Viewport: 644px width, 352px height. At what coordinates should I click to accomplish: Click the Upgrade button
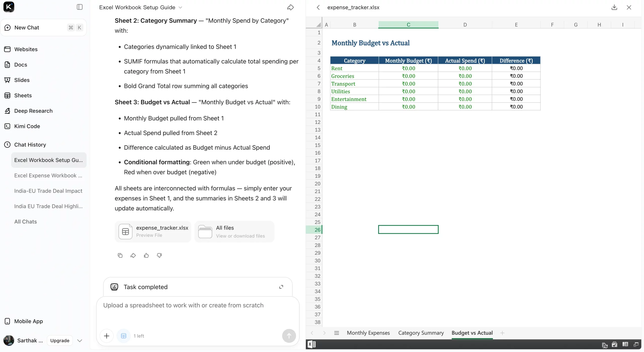click(59, 340)
